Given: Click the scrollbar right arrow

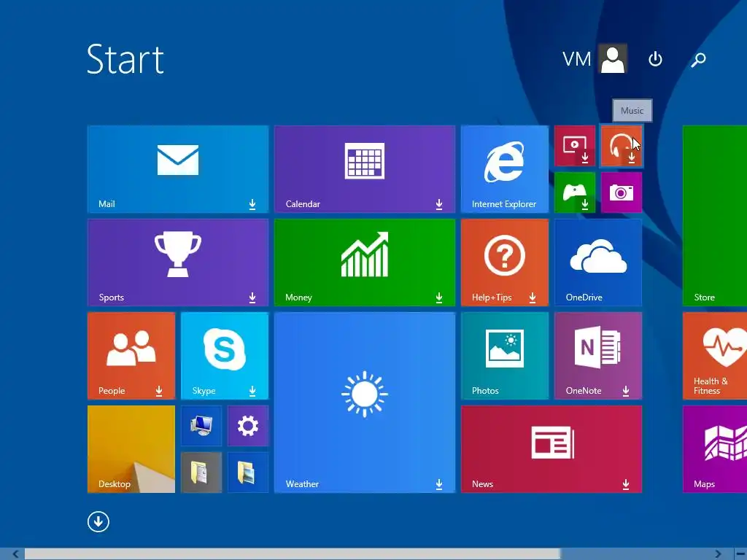Looking at the screenshot, I should pyautogui.click(x=718, y=554).
